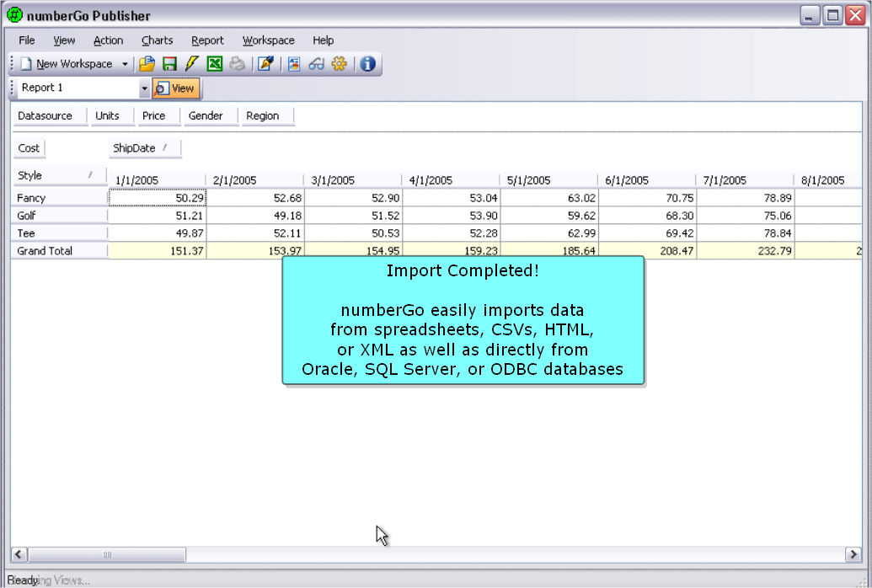Click Grand Total value 208.47
This screenshot has width=872, height=588.
647,251
